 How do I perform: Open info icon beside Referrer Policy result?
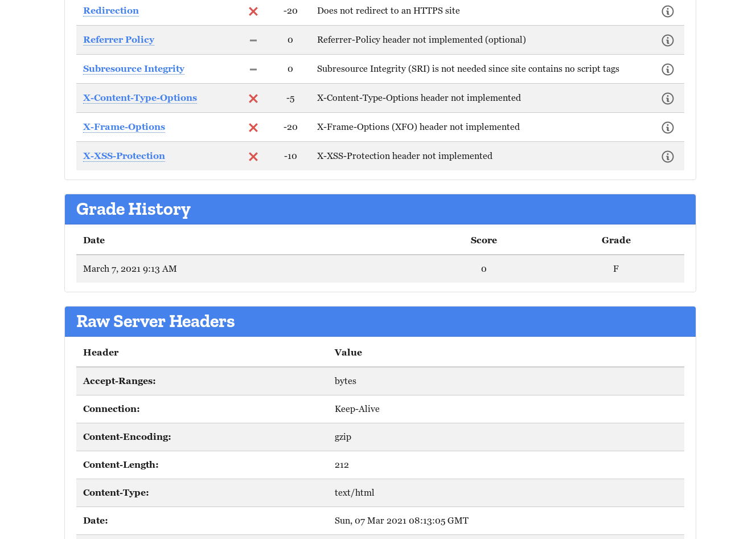click(667, 40)
